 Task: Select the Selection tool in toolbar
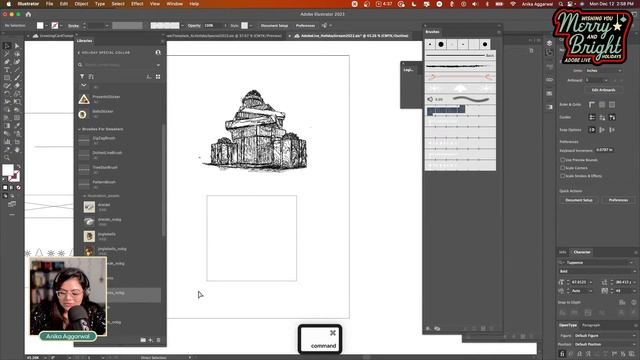pyautogui.click(x=7, y=46)
